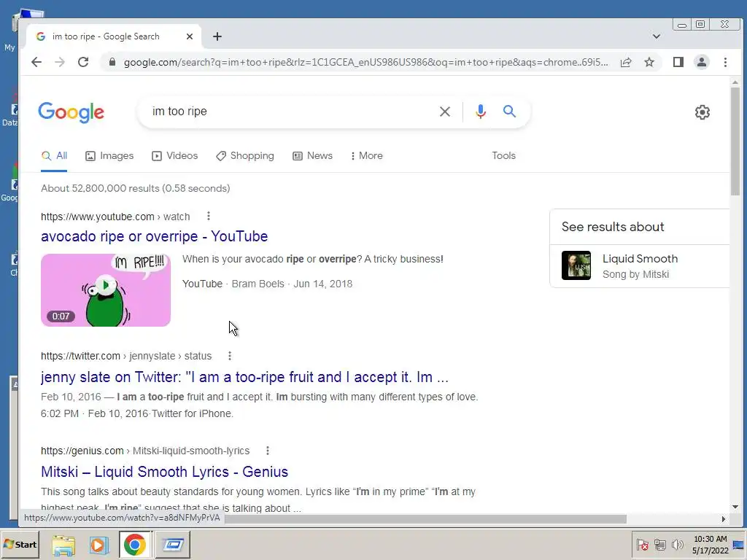
Task: Start voice search with microphone icon
Action: click(481, 112)
